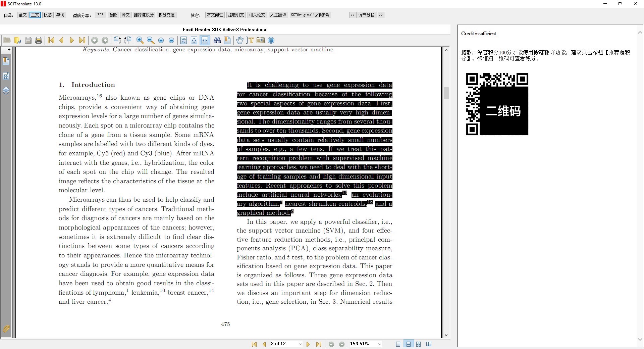
Task: Click the Fit Page icon
Action: [194, 40]
